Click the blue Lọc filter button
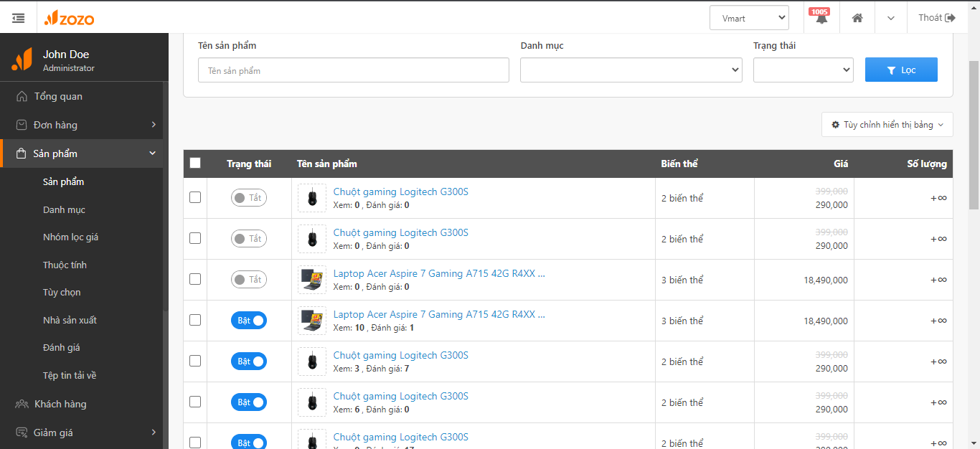Viewport: 980px width, 449px height. pos(901,70)
